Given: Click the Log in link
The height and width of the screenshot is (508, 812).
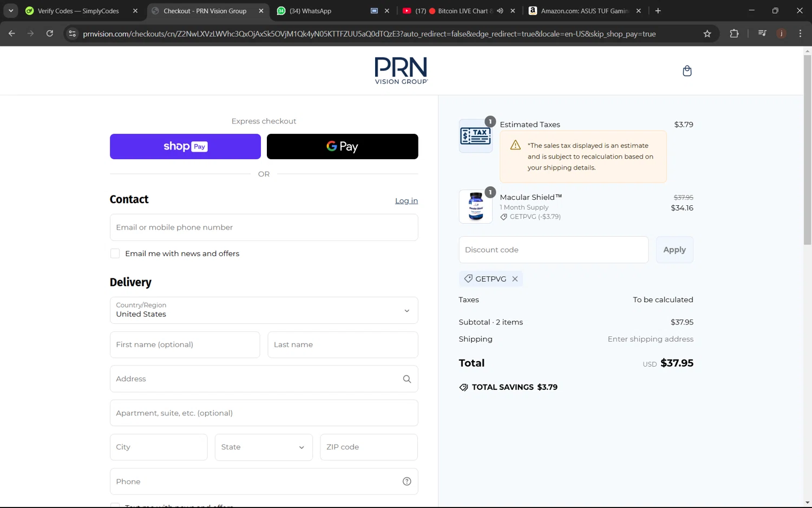Looking at the screenshot, I should pyautogui.click(x=406, y=201).
